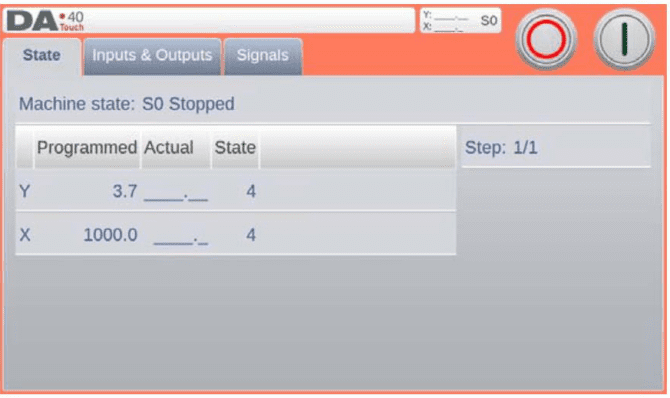The image size is (670, 398).
Task: Click the Programmed column header
Action: point(87,147)
